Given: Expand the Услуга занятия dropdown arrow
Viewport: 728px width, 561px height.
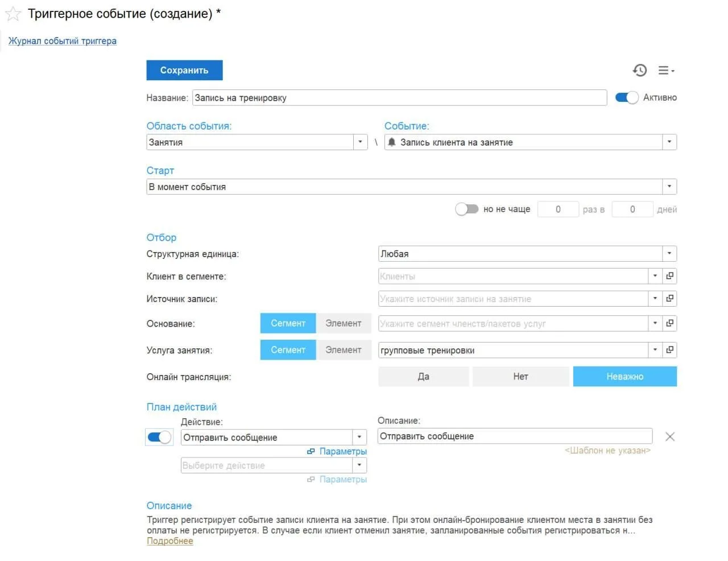Looking at the screenshot, I should pyautogui.click(x=655, y=350).
